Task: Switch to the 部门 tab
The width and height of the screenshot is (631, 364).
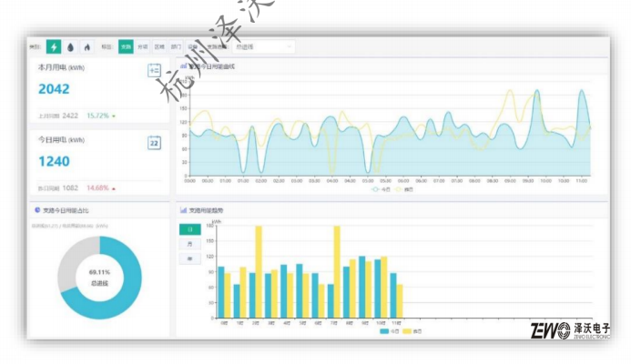Action: [x=176, y=46]
